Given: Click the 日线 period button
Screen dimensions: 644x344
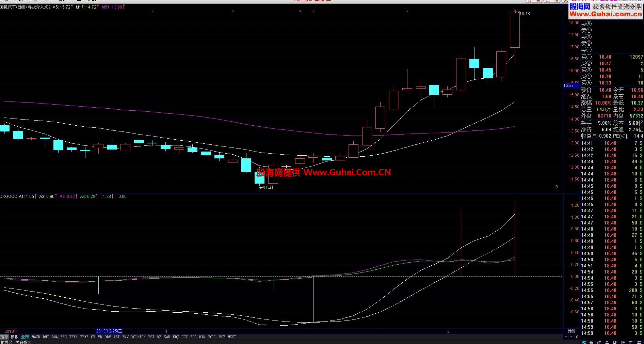Looking at the screenshot, I should click(x=571, y=331).
